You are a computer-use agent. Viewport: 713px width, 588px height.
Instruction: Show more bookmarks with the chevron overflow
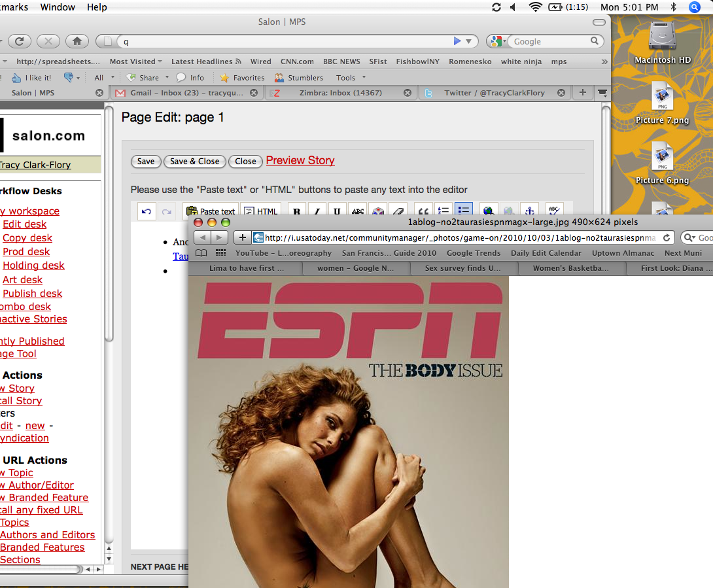604,61
